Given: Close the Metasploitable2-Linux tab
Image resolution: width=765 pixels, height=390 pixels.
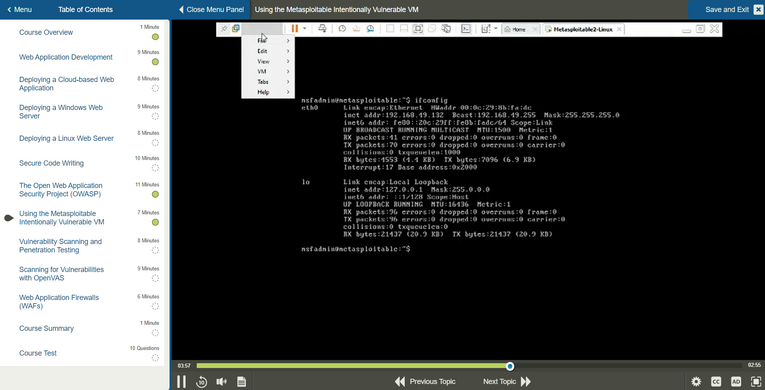Looking at the screenshot, I should (x=619, y=29).
